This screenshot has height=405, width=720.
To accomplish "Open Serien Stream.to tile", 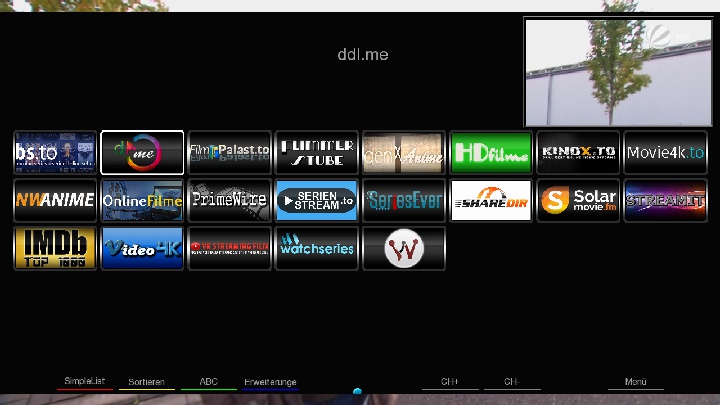I will coord(316,200).
